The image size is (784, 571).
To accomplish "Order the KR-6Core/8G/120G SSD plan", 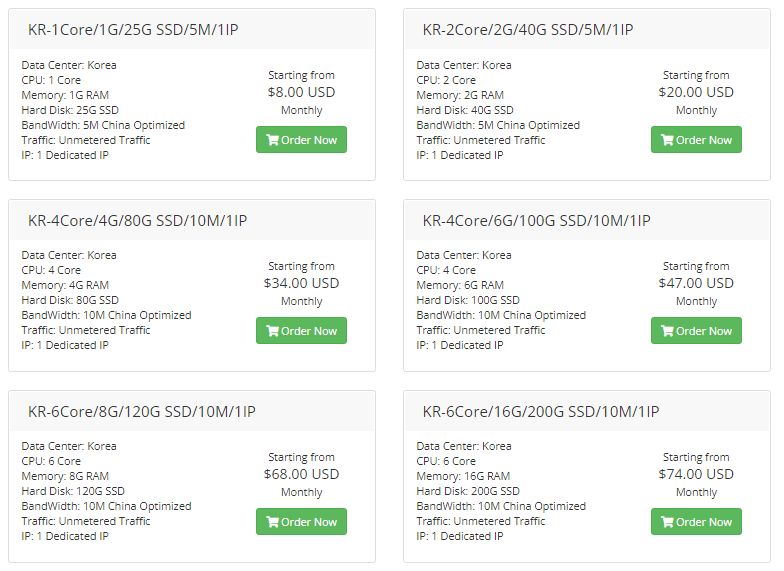I will tap(302, 522).
